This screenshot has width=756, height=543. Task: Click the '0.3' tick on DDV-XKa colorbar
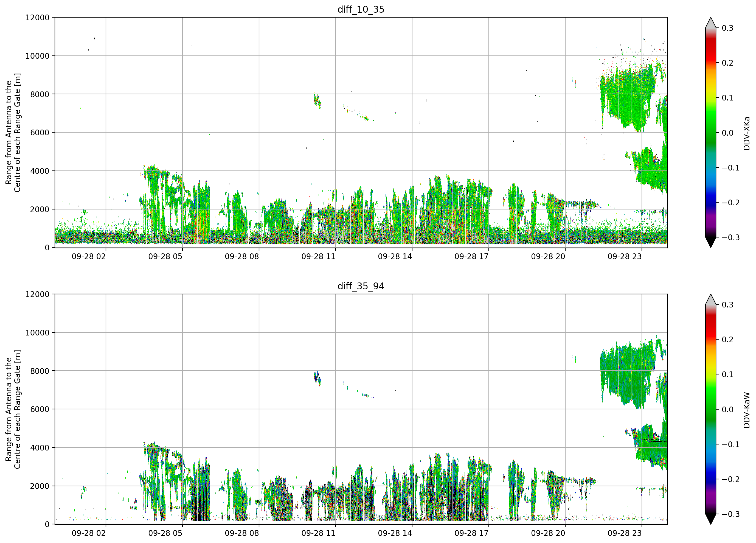(x=728, y=28)
